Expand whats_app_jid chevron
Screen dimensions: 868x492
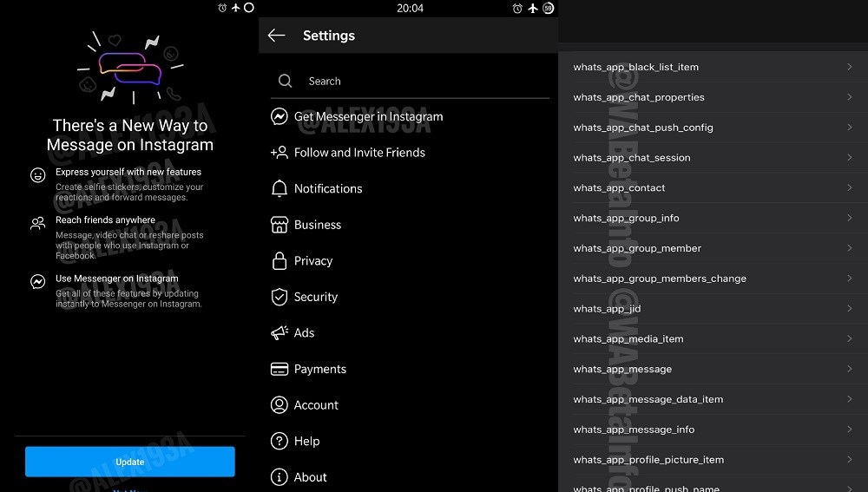pyautogui.click(x=849, y=308)
